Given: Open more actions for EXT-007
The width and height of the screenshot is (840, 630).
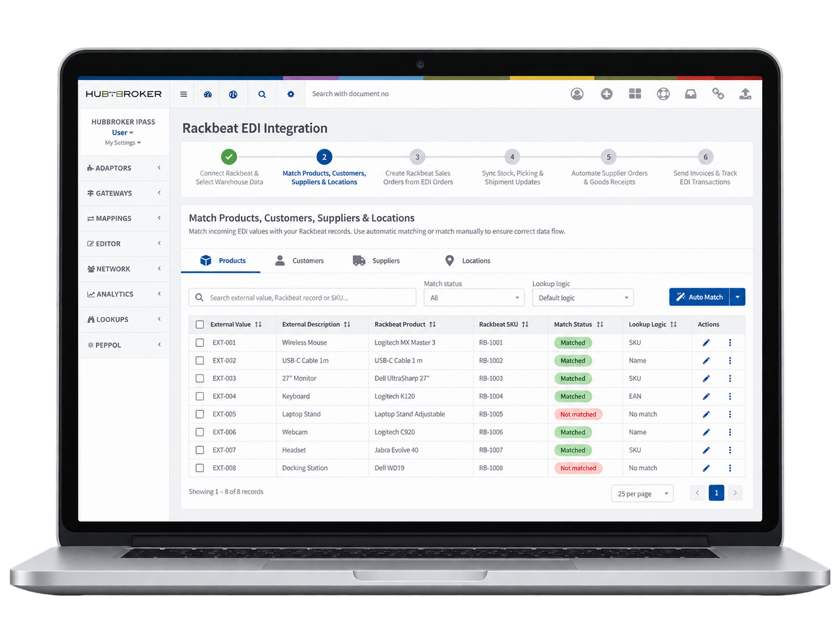Looking at the screenshot, I should tap(730, 450).
